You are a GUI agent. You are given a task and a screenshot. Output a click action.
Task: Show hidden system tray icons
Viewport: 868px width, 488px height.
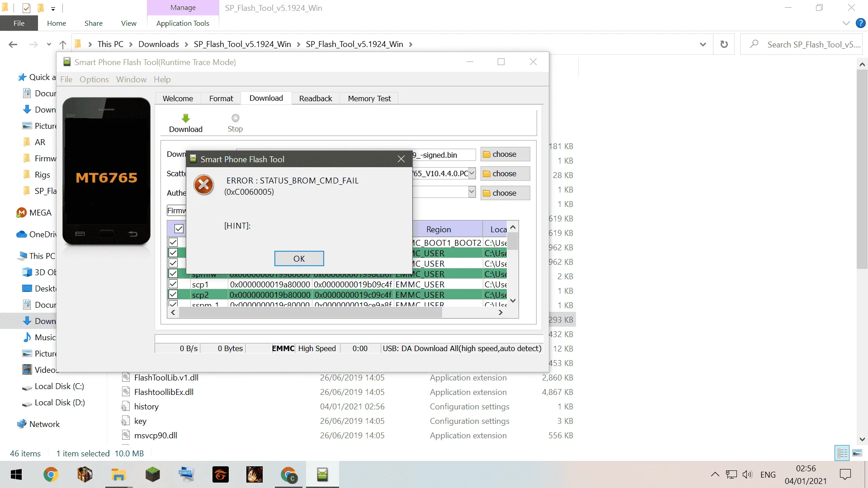click(715, 474)
